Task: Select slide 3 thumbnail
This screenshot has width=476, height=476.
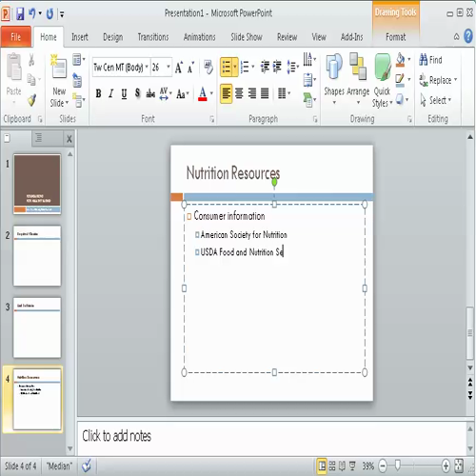Action: [x=37, y=327]
